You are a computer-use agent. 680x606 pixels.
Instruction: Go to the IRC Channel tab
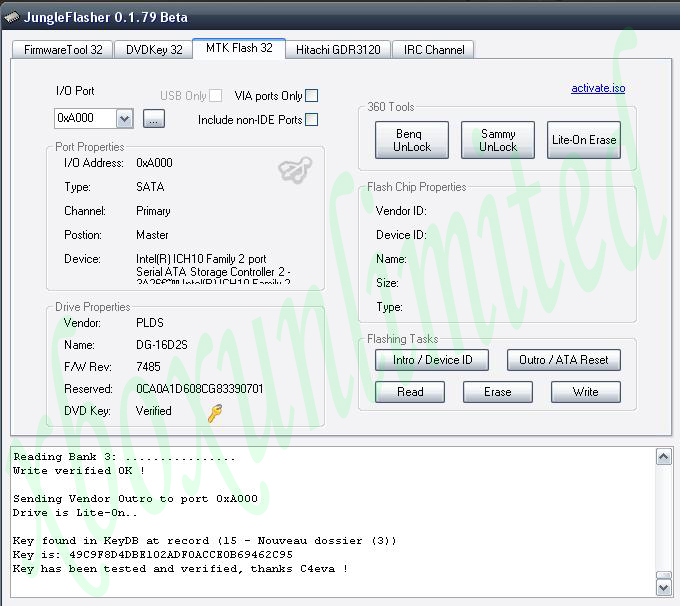pyautogui.click(x=433, y=49)
